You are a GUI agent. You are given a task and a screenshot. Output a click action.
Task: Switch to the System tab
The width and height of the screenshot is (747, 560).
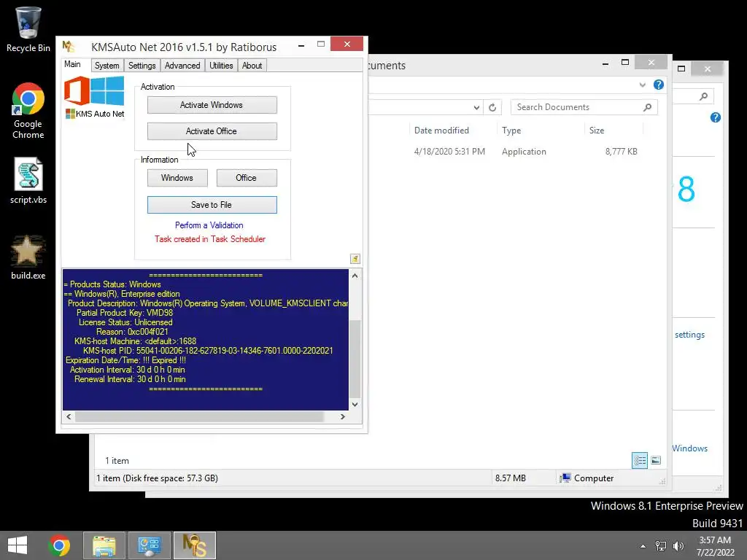click(x=107, y=65)
